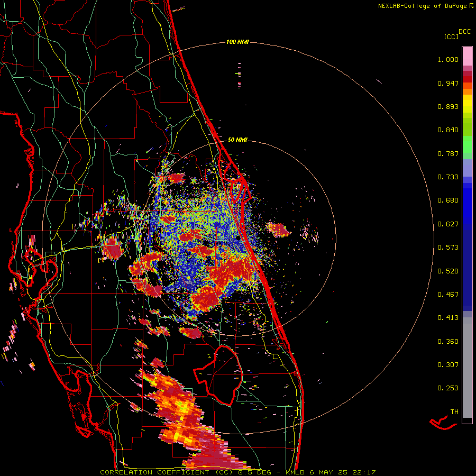476x476 pixels.
Task: Click the Correlation Coefficient caption at bottom
Action: pos(238,472)
